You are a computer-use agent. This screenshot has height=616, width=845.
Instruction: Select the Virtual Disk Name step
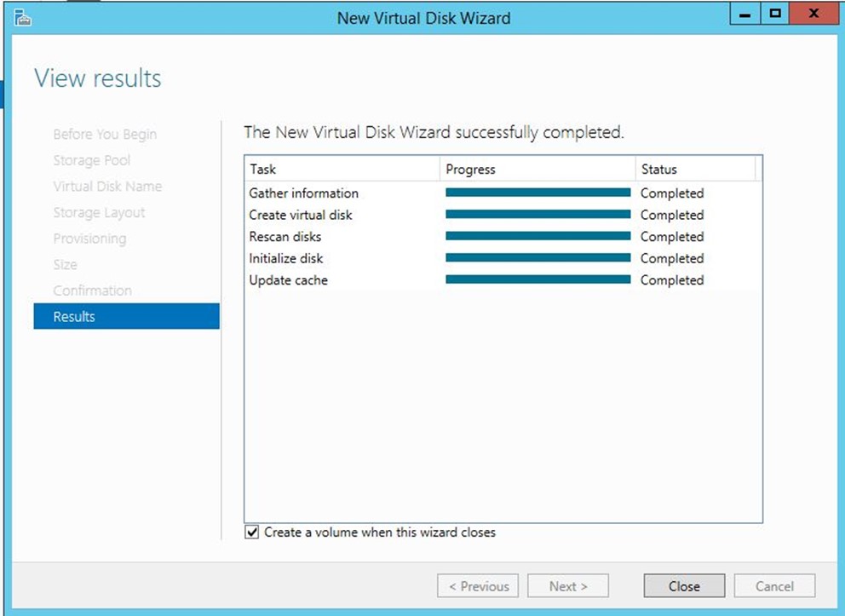107,187
